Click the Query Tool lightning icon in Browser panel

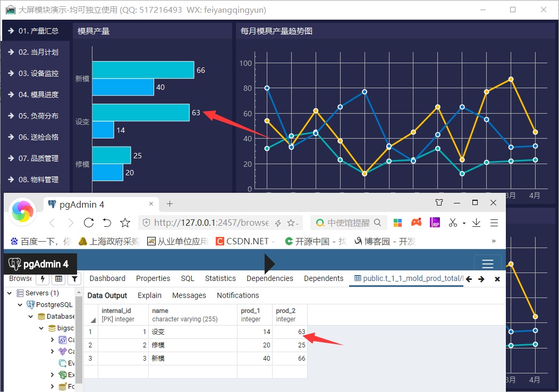point(43,279)
